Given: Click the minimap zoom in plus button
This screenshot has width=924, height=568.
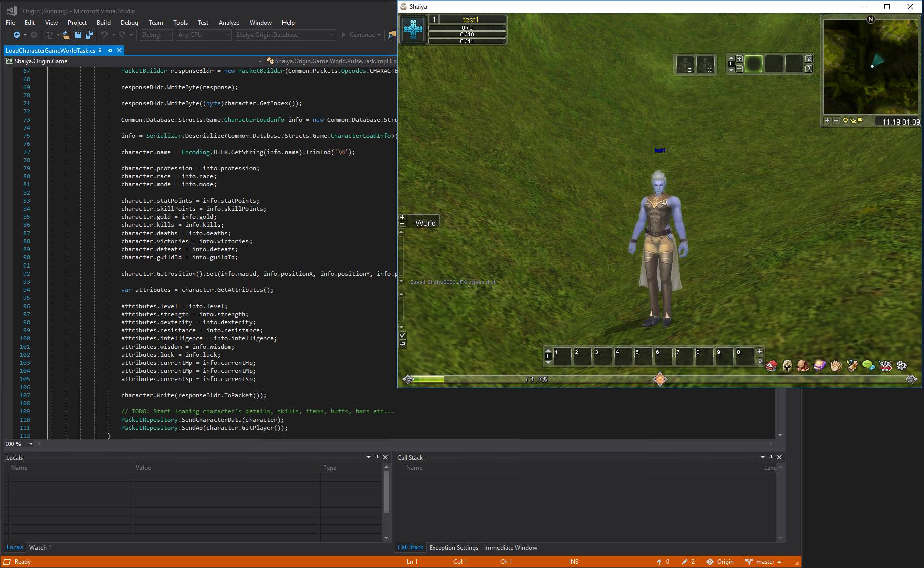Looking at the screenshot, I should tap(827, 120).
